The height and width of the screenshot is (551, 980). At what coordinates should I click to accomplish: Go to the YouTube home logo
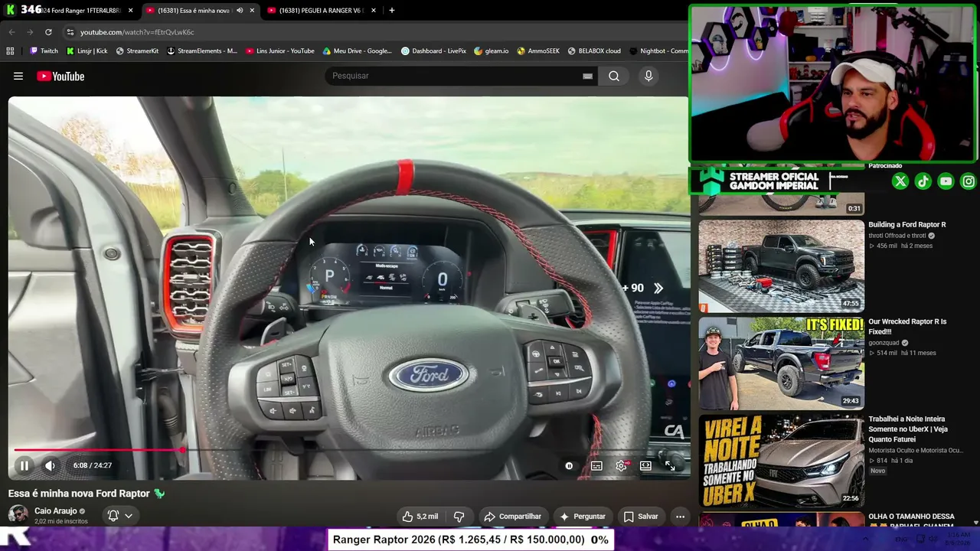pos(60,76)
